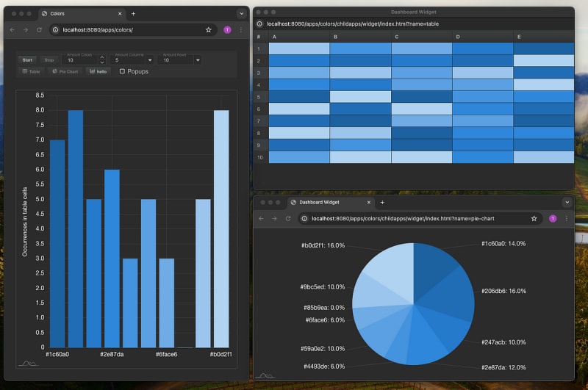Open the Pie Chart widget button

(x=65, y=71)
